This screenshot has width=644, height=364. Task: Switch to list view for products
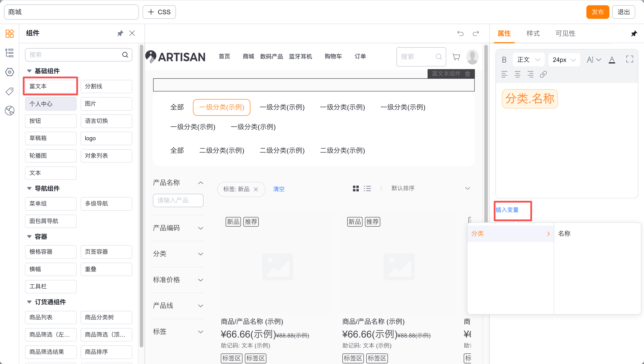[367, 189]
